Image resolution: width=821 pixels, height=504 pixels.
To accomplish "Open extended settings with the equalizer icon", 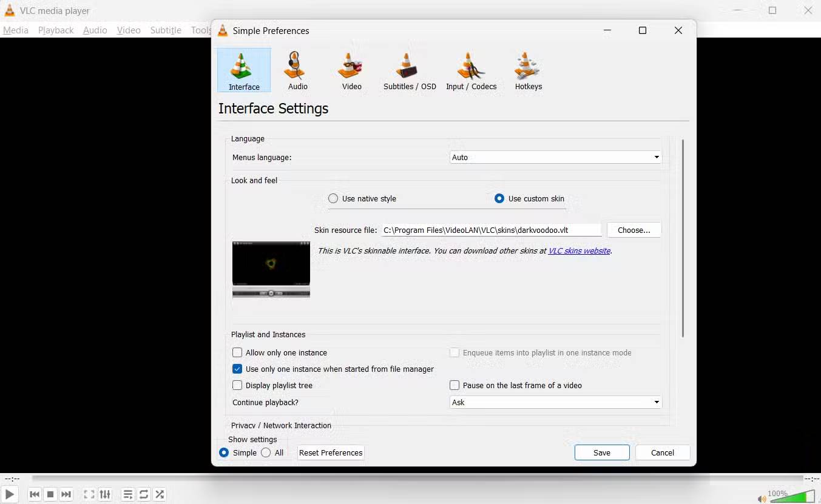I will 104,494.
